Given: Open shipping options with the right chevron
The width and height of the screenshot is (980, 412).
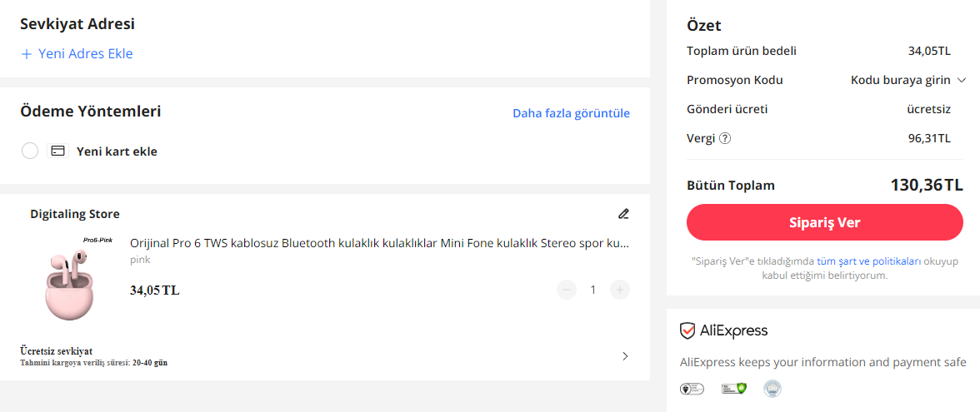Looking at the screenshot, I should click(x=625, y=356).
